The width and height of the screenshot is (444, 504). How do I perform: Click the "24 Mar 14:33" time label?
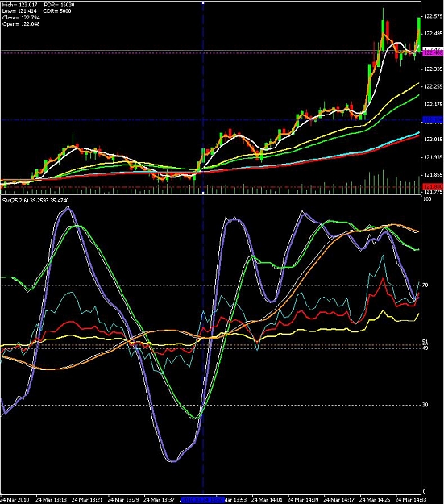[411, 500]
